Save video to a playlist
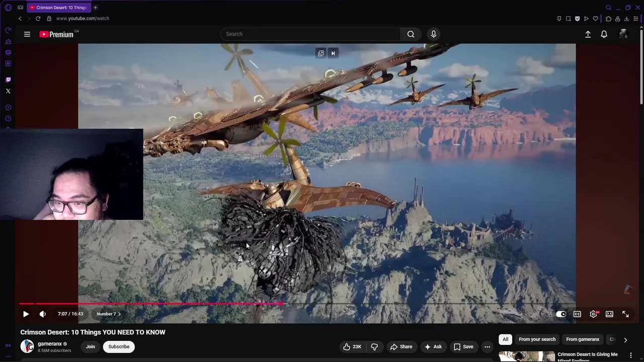Screen dimensions: 644x362 pos(463,346)
